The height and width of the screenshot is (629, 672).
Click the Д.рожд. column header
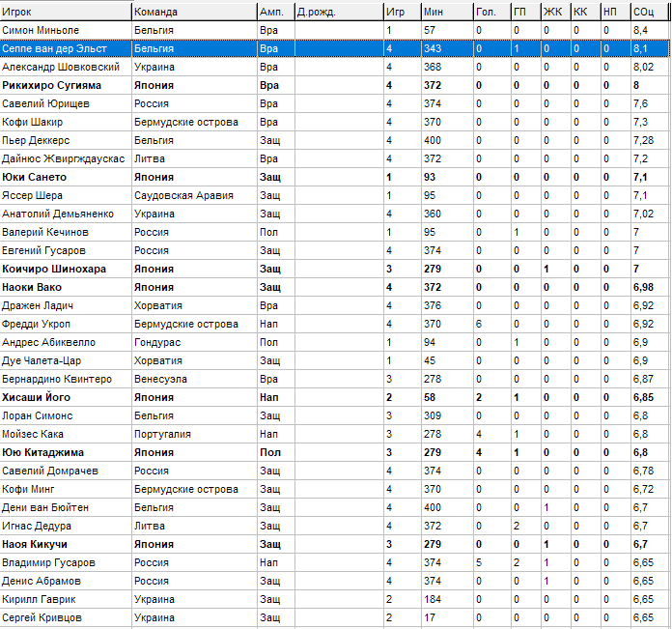339,12
